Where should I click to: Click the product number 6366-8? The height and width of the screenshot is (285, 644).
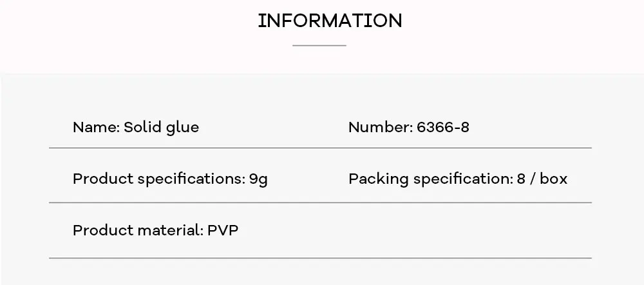(443, 128)
